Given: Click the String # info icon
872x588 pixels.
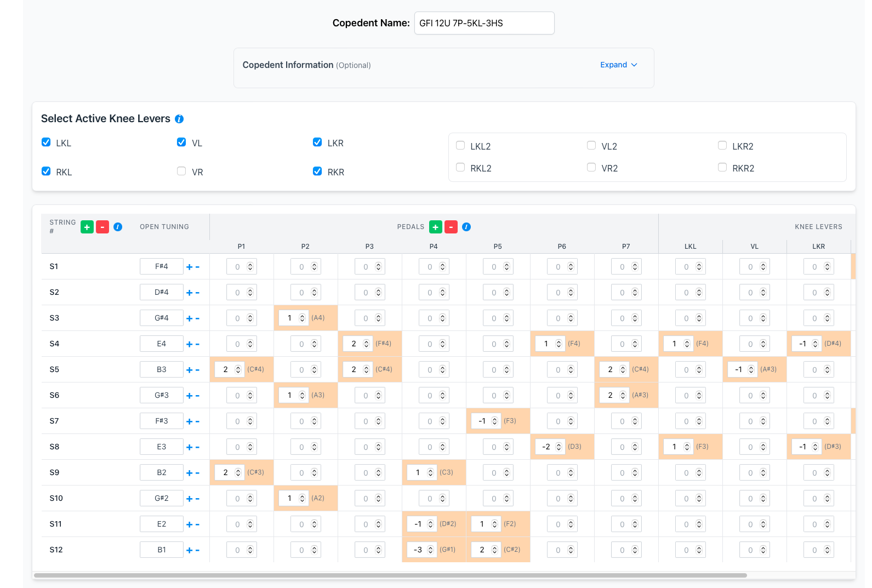Looking at the screenshot, I should point(118,227).
